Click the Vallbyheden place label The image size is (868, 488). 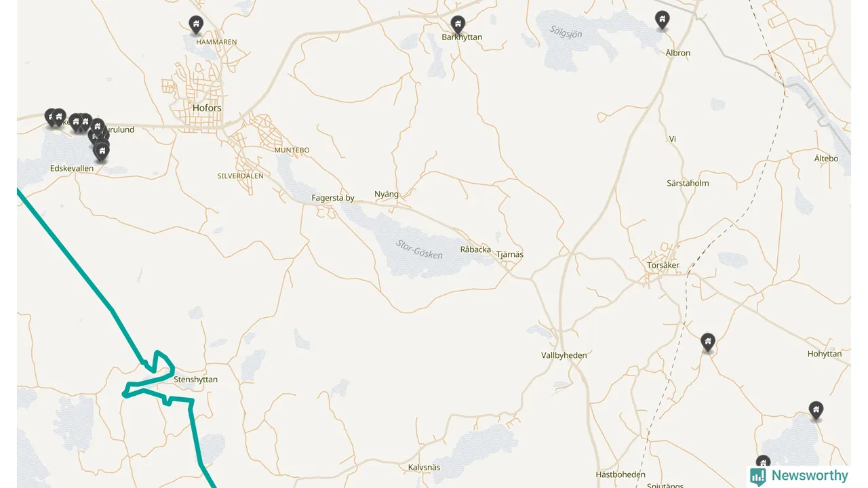point(564,355)
